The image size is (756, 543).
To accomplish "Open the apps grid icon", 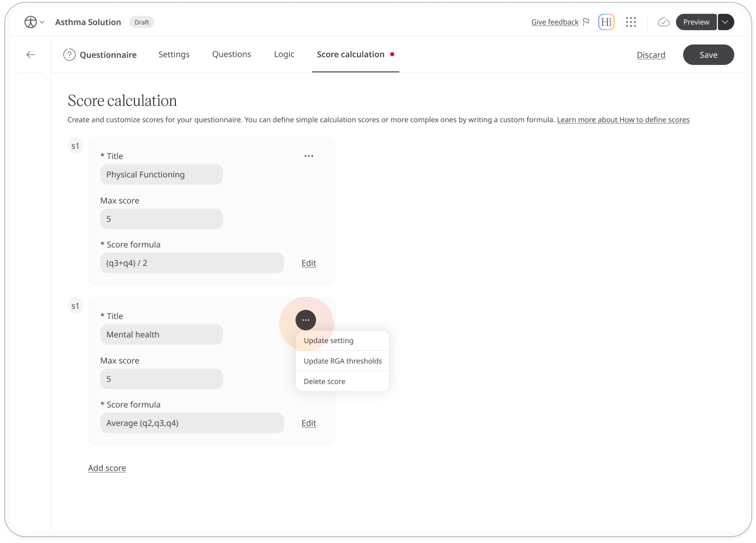I will pyautogui.click(x=631, y=22).
